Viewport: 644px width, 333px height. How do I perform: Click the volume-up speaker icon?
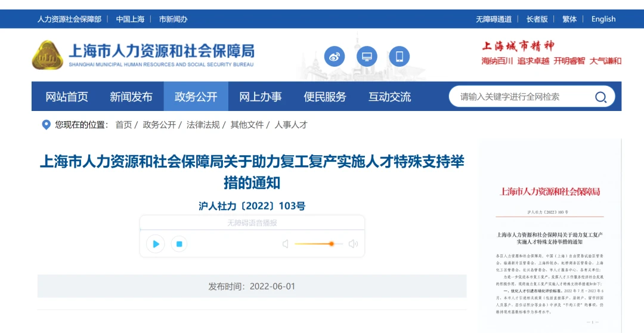353,243
